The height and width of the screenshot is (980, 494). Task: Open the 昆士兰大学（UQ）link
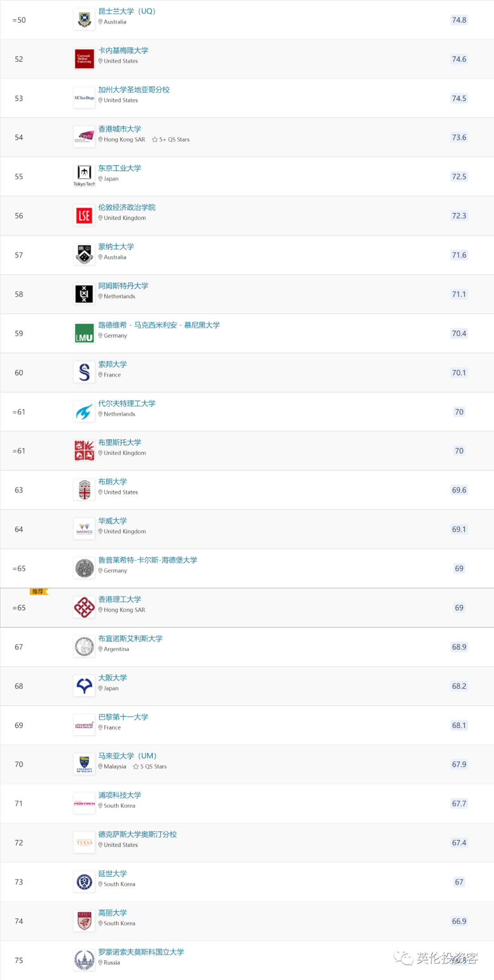(127, 11)
